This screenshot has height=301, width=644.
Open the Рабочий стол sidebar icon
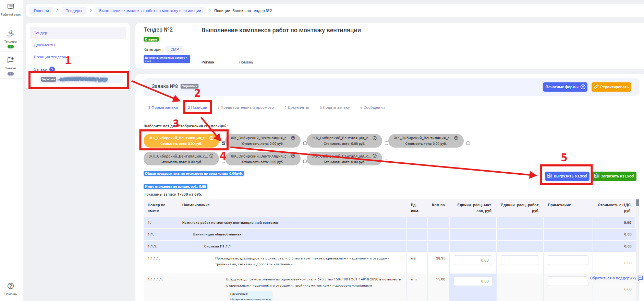click(x=11, y=7)
